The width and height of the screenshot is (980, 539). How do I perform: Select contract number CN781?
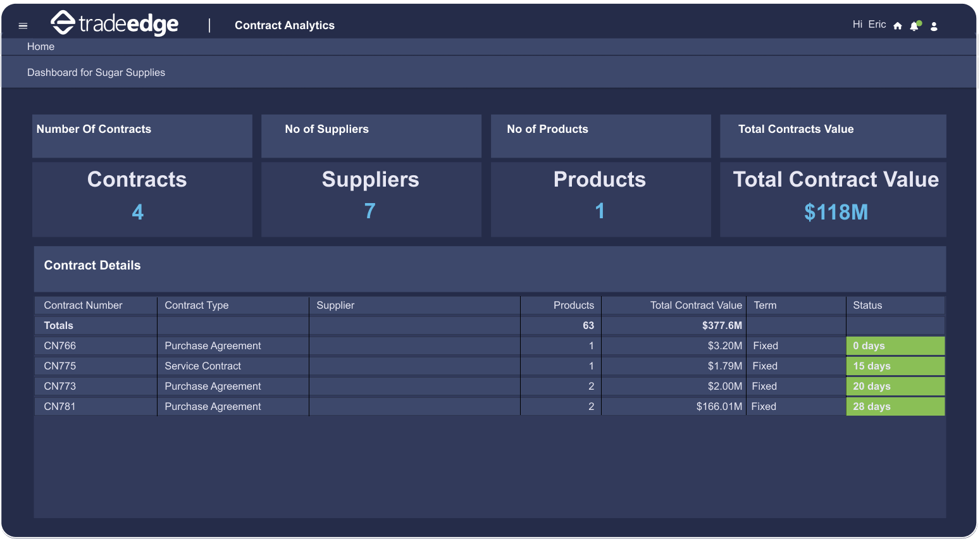coord(60,407)
